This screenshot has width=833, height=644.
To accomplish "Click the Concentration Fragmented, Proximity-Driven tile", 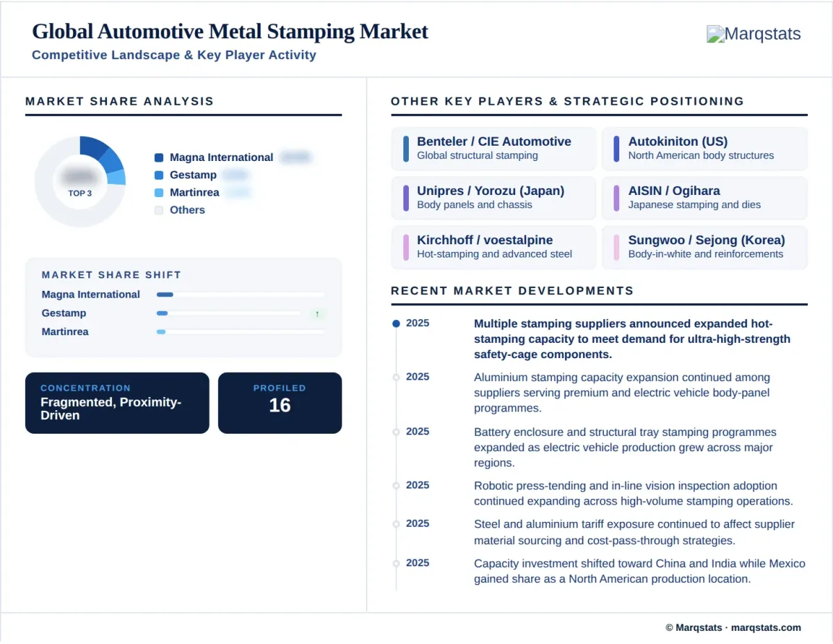I will [117, 403].
